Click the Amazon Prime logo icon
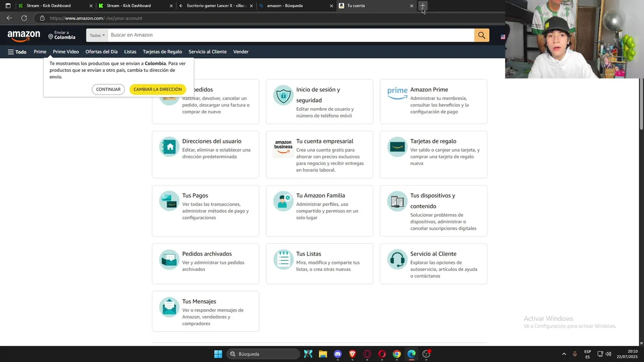 tap(397, 94)
